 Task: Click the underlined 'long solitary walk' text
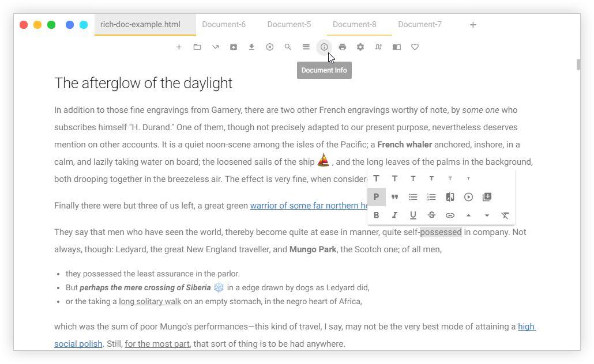[150, 301]
